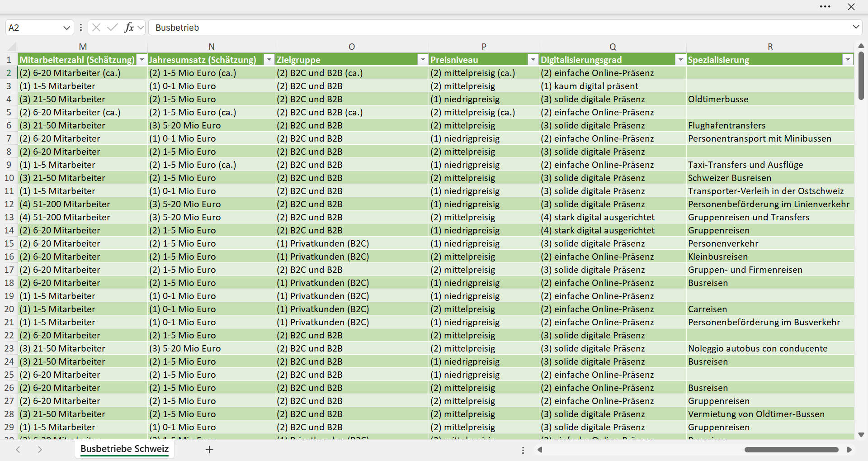Select row 12 cell (4) 51-200 Mitarbeiter
The height and width of the screenshot is (461, 868).
(x=83, y=204)
